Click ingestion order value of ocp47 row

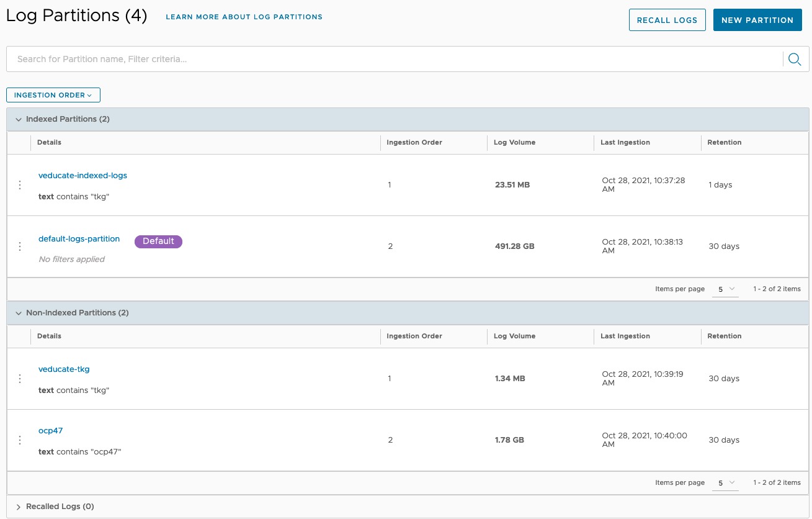click(x=390, y=440)
